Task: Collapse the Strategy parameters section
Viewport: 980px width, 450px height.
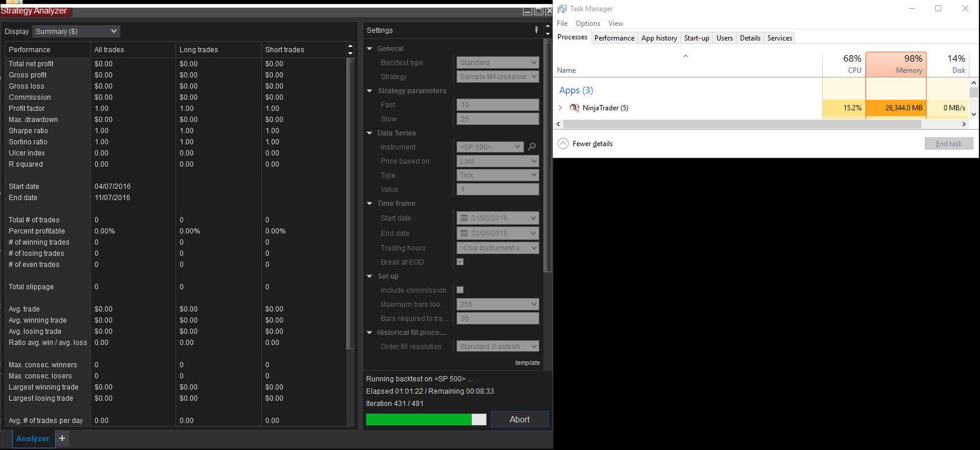Action: [370, 91]
